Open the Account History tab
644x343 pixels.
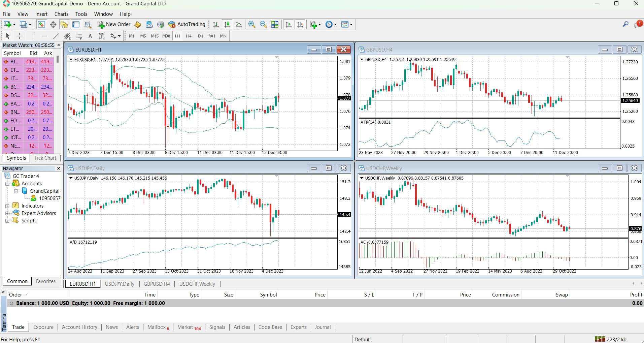point(79,327)
